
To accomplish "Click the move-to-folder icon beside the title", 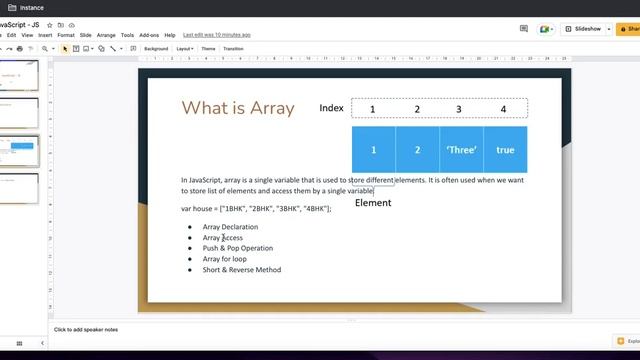I will 60,25.
